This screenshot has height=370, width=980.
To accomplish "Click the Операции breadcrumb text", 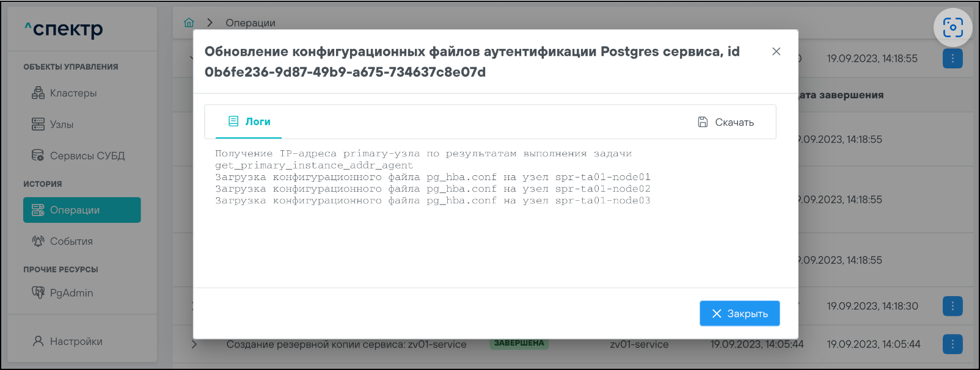I will click(250, 23).
